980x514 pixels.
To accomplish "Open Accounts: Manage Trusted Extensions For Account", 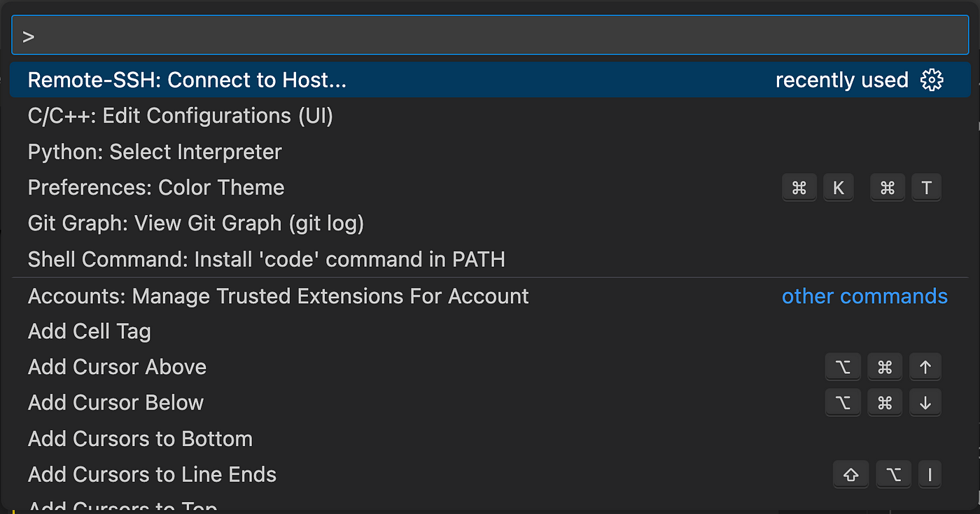I will 490,296.
